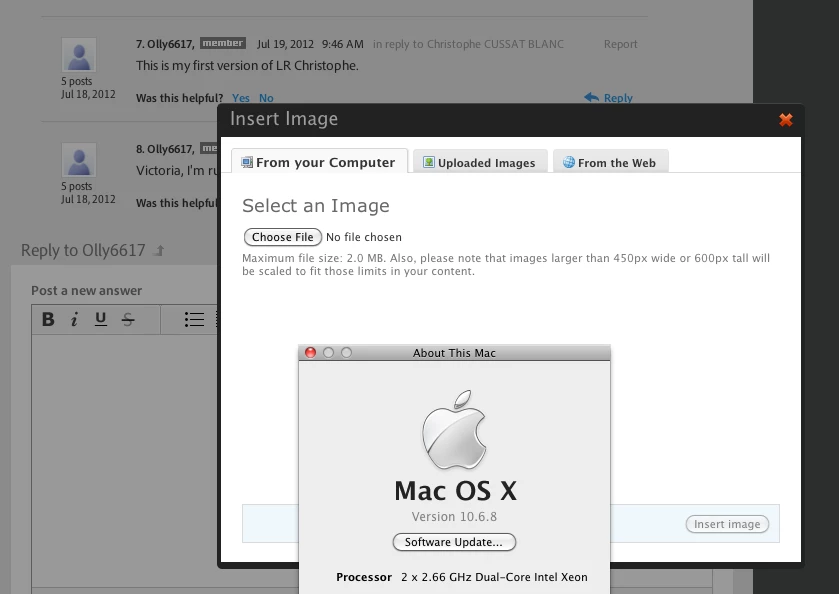Switch to From your Computer tab
The image size is (839, 594).
point(319,162)
